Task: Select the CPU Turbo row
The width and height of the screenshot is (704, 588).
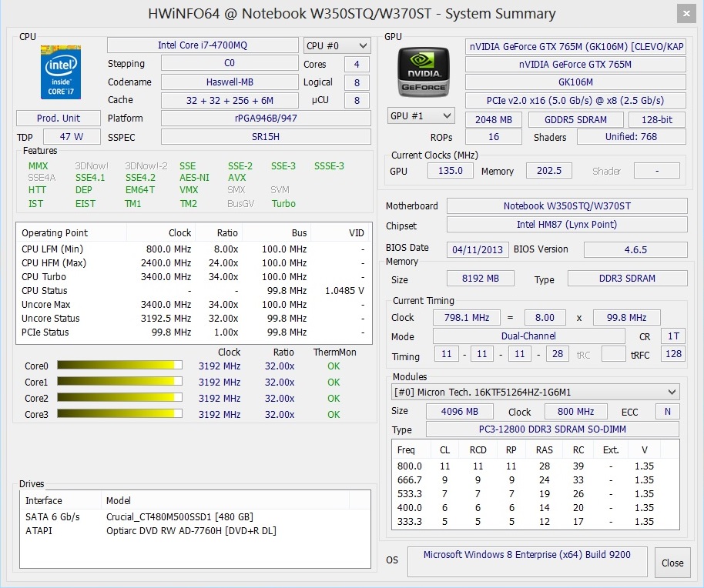Action: [x=194, y=277]
